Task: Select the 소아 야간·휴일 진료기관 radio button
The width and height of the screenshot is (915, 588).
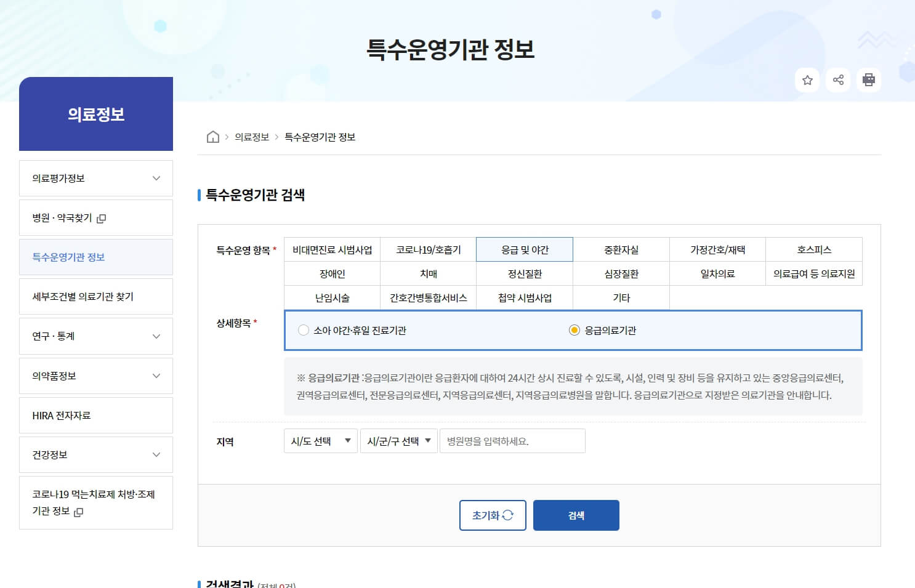Action: pyautogui.click(x=304, y=330)
